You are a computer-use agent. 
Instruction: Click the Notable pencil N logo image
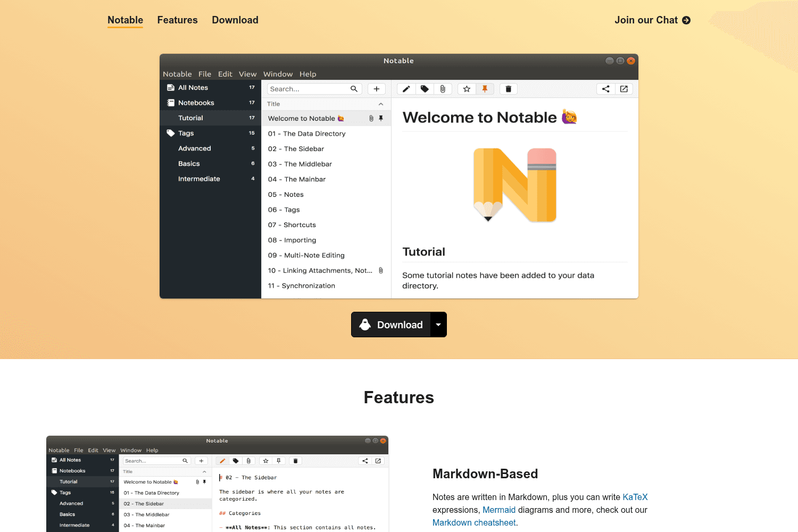(x=515, y=185)
